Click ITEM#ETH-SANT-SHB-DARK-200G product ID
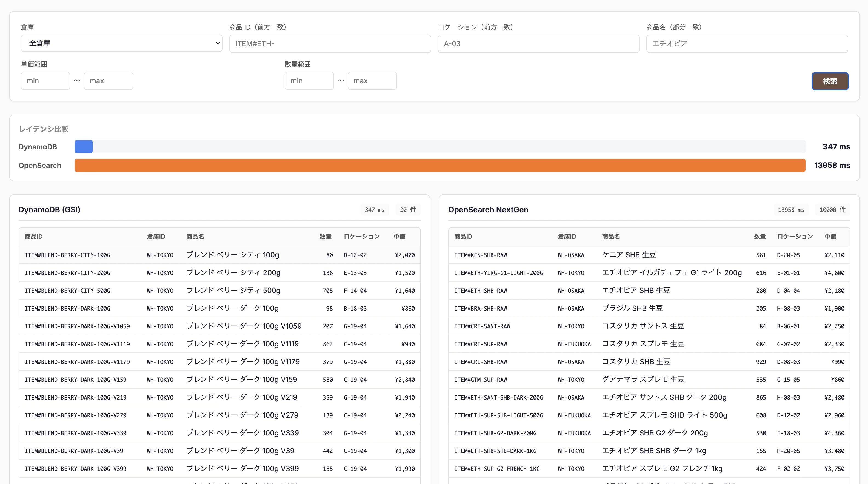This screenshot has height=484, width=868. 498,398
